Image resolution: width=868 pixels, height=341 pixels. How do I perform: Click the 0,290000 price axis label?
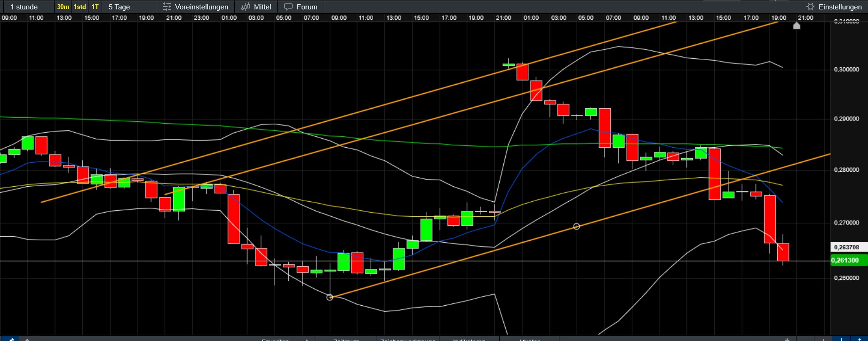coord(847,119)
